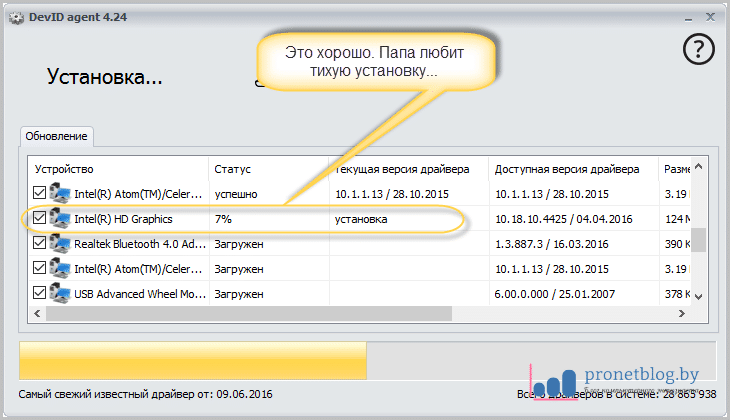Open help via question mark icon
Screen dimensions: 730x420
point(697,49)
